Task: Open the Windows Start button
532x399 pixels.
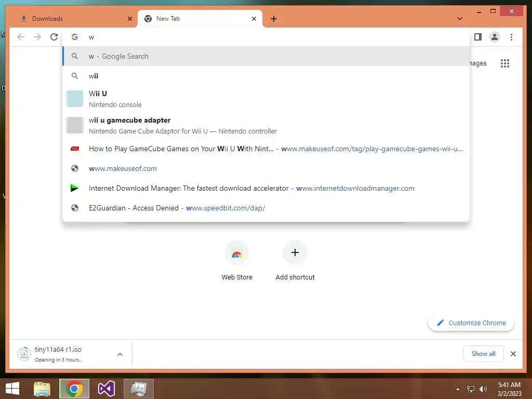Action: [12, 389]
